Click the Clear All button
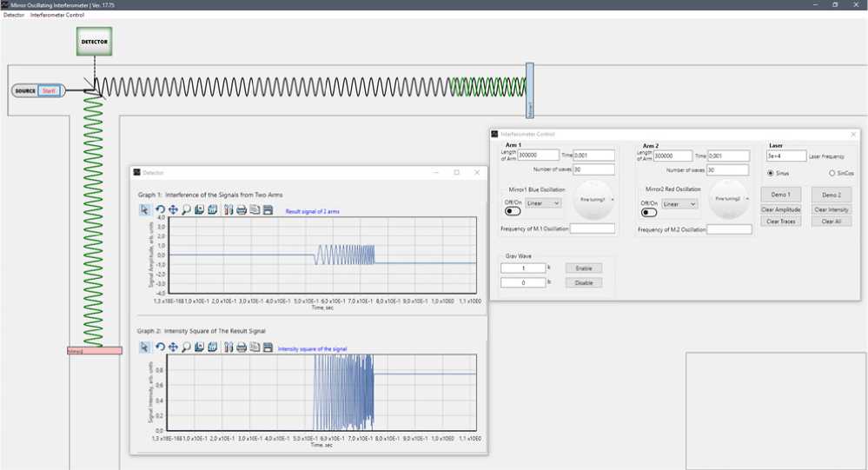Image resolution: width=868 pixels, height=470 pixels. (832, 222)
